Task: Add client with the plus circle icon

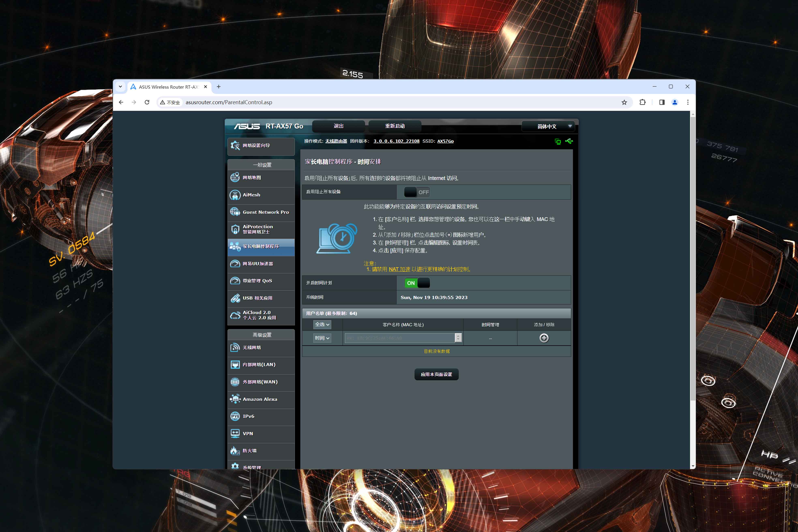Action: click(544, 338)
